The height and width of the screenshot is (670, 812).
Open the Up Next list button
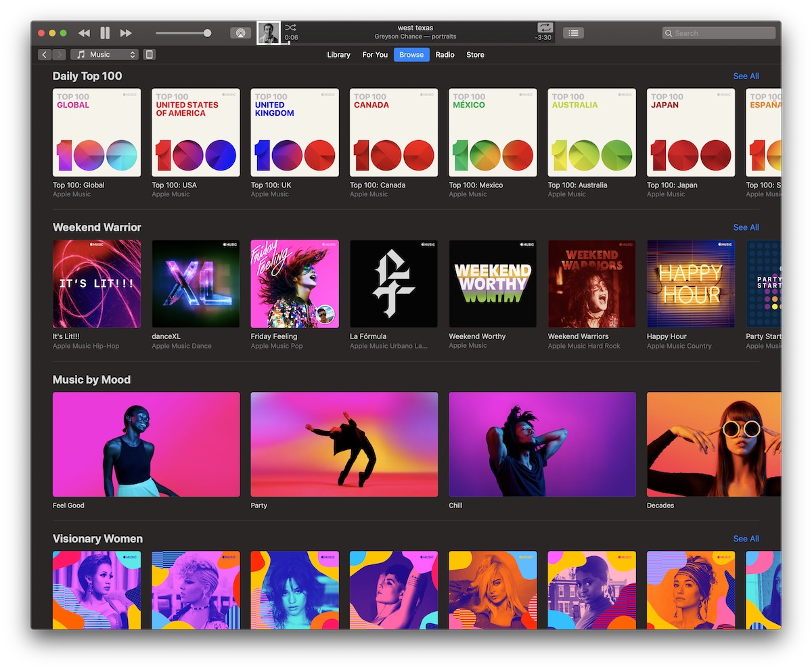pyautogui.click(x=573, y=32)
